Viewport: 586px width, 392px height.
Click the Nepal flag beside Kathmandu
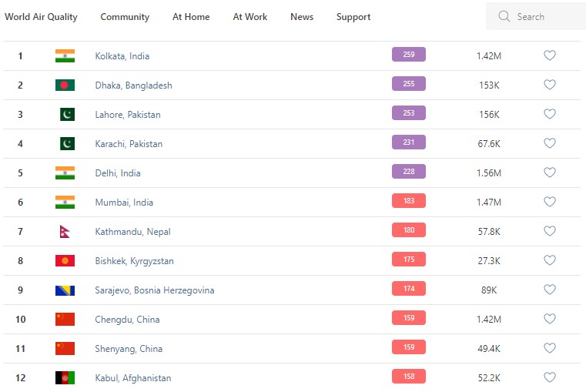64,231
